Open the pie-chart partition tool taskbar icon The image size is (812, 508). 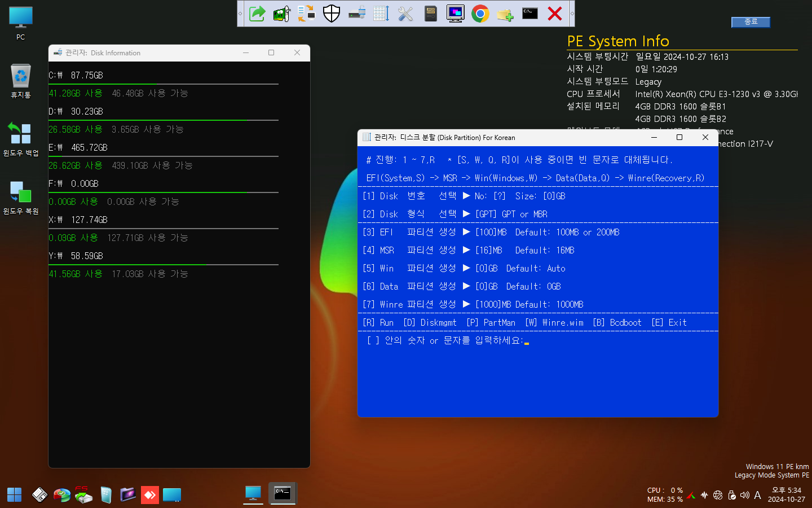point(62,495)
